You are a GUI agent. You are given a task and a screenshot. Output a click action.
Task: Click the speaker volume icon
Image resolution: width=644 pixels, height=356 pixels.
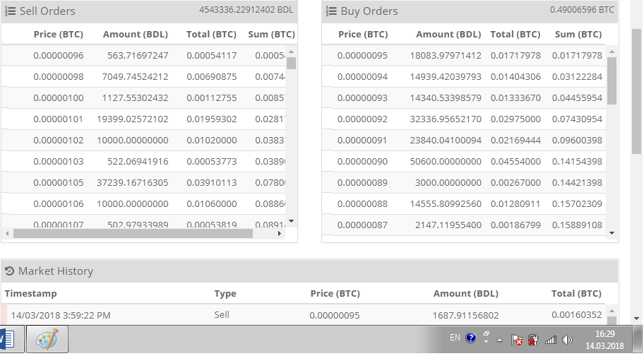[x=567, y=340]
